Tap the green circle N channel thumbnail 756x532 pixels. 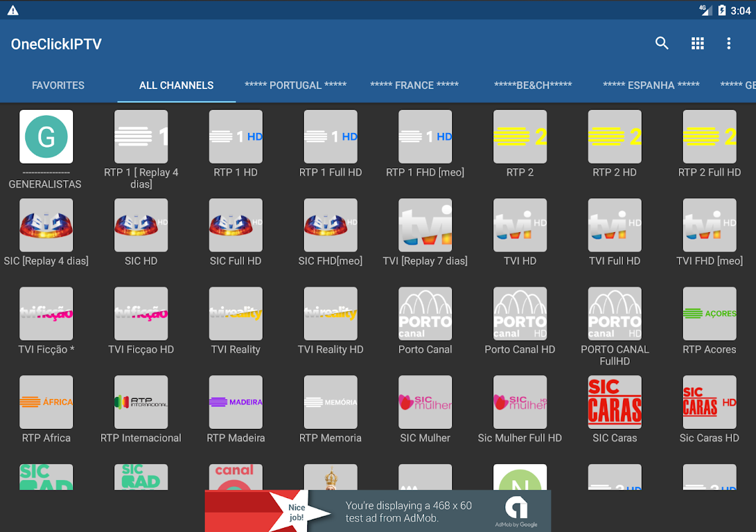[520, 477]
